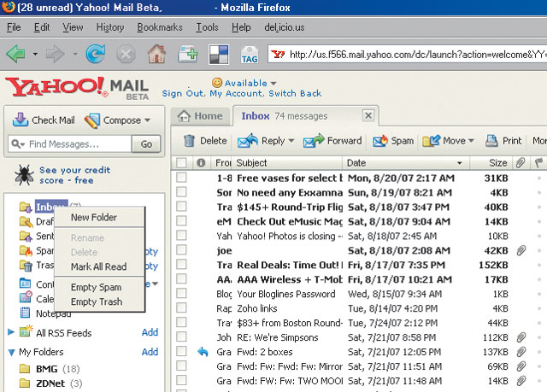Click the Switch Back link
The height and width of the screenshot is (392, 547).
coord(295,93)
